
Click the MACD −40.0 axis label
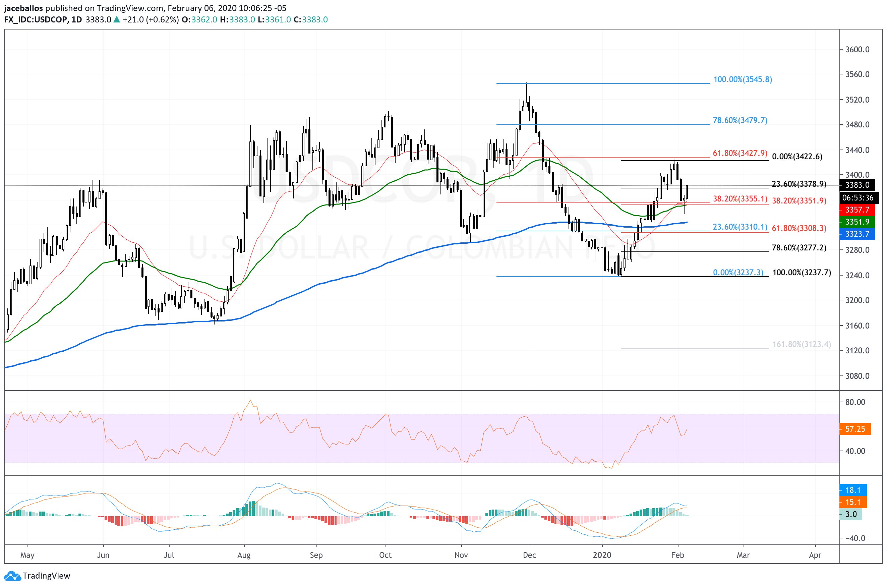(855, 538)
